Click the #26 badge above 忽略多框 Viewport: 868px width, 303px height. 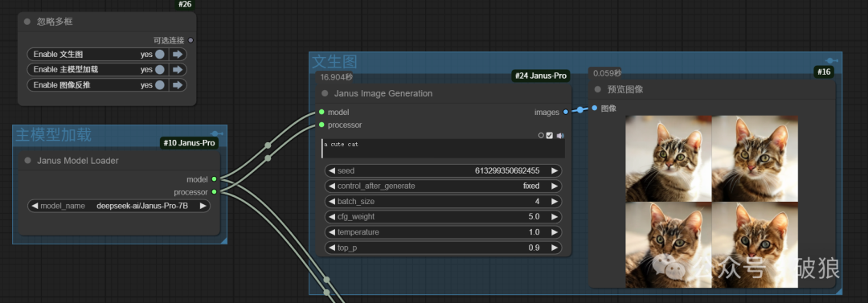tap(185, 5)
